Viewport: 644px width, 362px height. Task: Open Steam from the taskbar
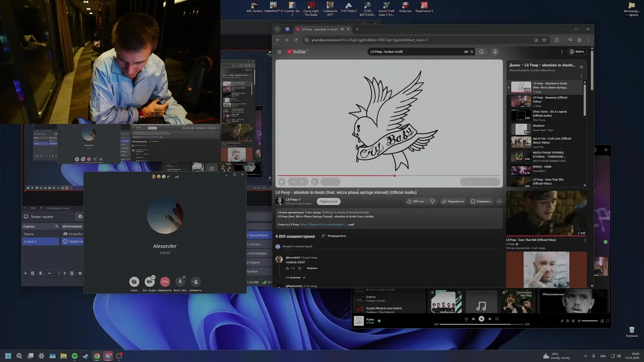86,356
